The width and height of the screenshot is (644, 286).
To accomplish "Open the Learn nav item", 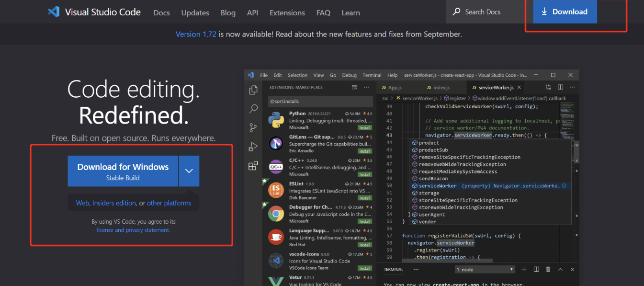I will (350, 12).
